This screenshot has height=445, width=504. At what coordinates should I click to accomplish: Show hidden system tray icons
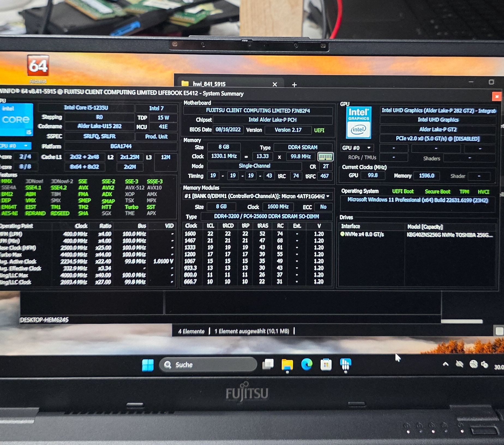(446, 364)
